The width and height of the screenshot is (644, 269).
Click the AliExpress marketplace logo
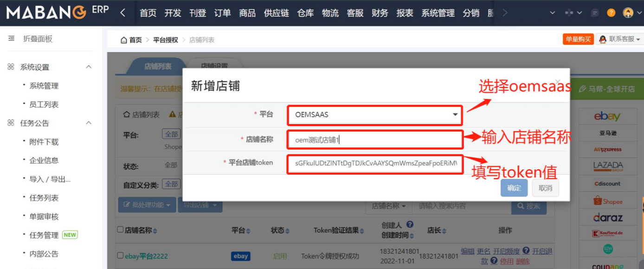(608, 150)
